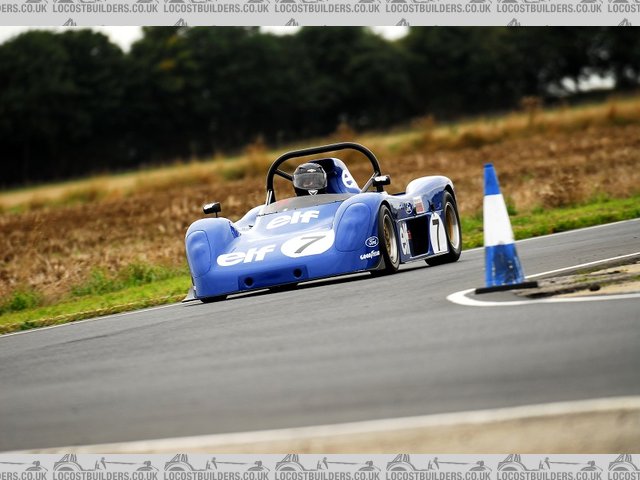The image size is (640, 480).
Task: Click the black roll bar above the driver
Action: point(320,151)
